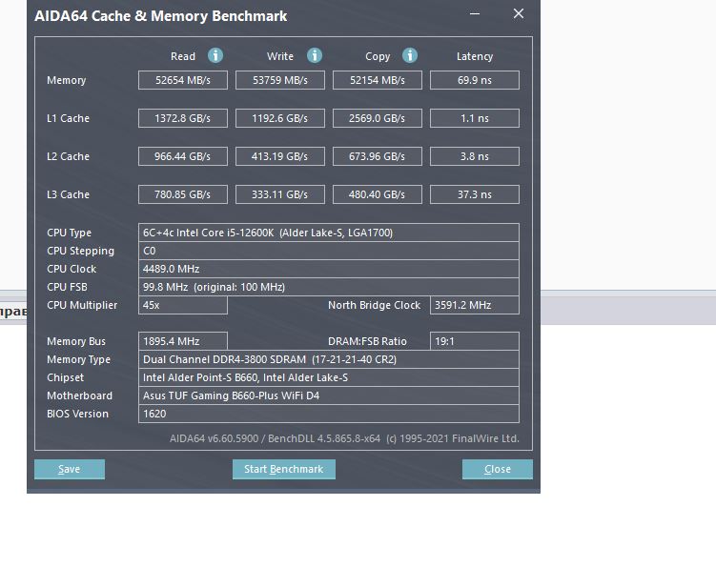
Task: Click the DRAM:FSB Ratio label
Action: click(x=367, y=341)
